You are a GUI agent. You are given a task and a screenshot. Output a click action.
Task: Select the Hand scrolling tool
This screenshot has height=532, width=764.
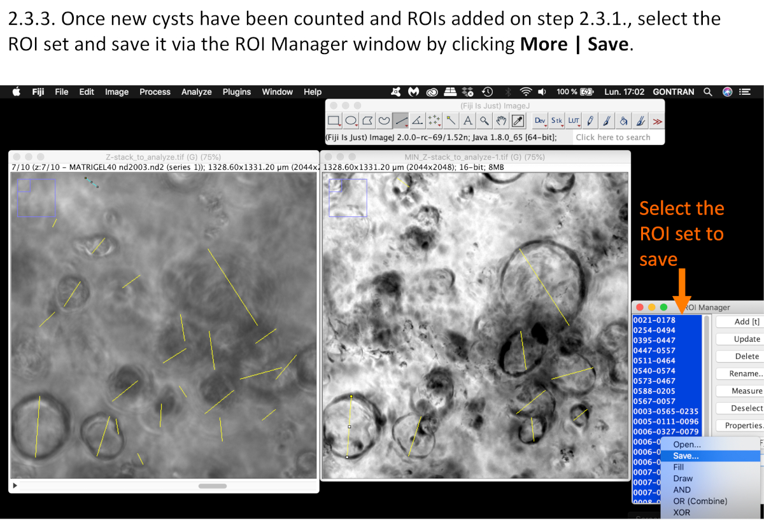point(500,120)
